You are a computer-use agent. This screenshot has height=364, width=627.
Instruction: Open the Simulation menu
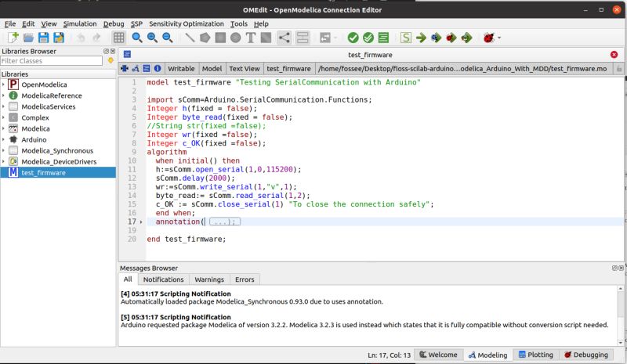(x=80, y=23)
